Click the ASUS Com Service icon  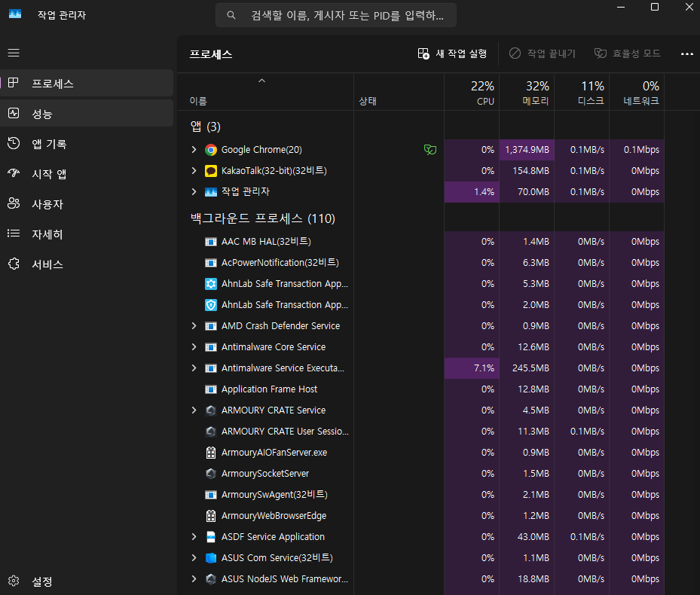(x=211, y=558)
